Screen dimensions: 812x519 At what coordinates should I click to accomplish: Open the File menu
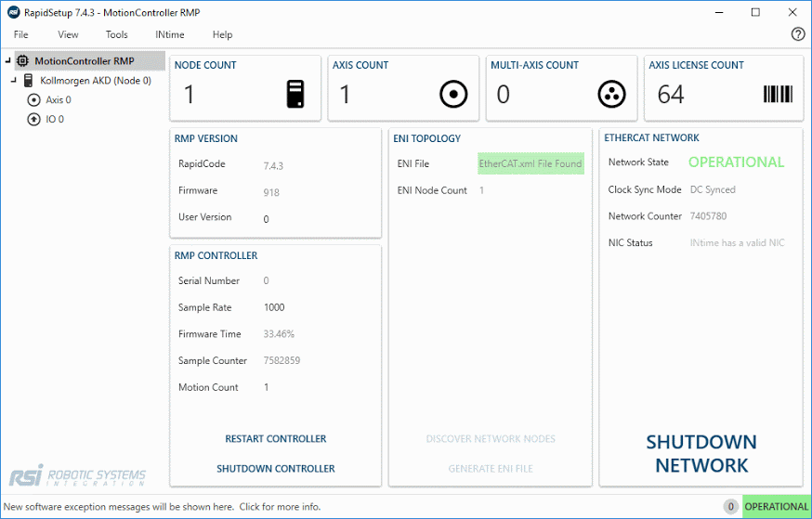coord(21,34)
